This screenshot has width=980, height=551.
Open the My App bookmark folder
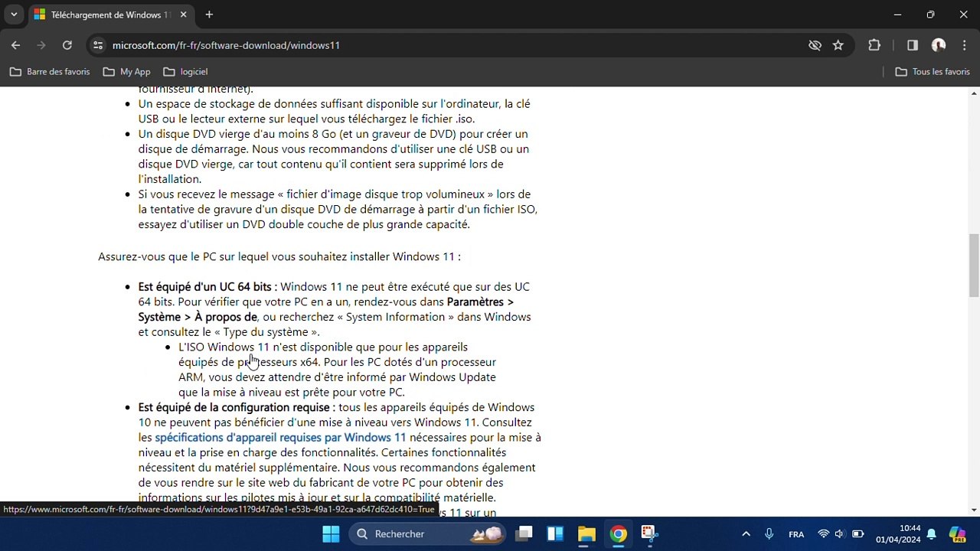pyautogui.click(x=127, y=72)
